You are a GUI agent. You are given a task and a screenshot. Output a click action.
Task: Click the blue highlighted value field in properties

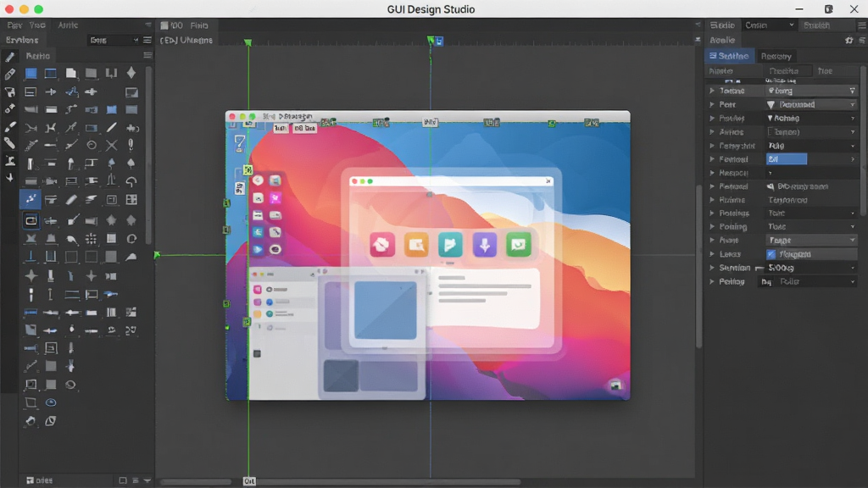pyautogui.click(x=786, y=159)
